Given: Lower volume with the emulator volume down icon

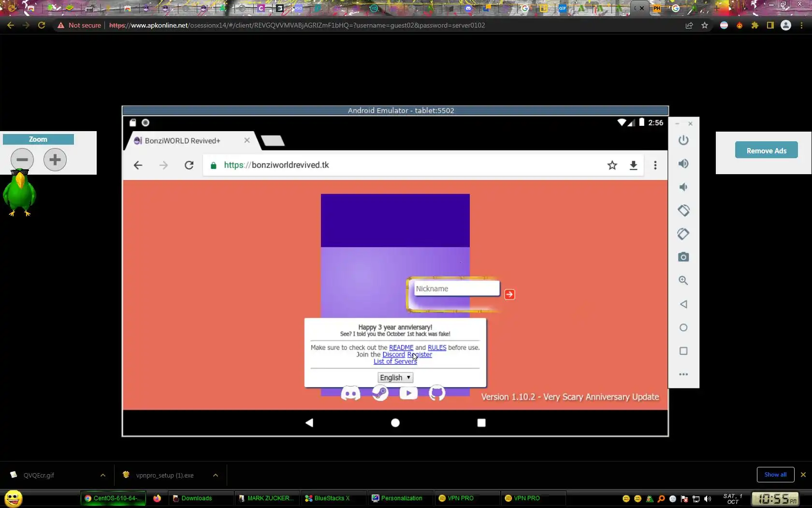Looking at the screenshot, I should [x=683, y=187].
